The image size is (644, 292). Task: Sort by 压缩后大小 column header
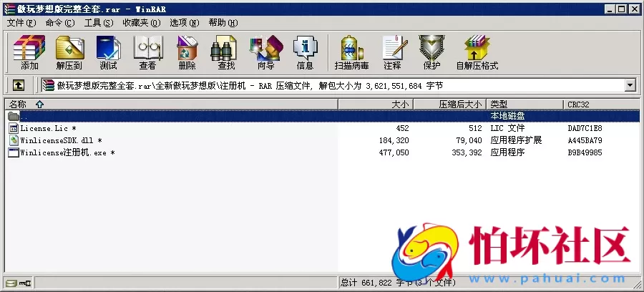(x=449, y=104)
